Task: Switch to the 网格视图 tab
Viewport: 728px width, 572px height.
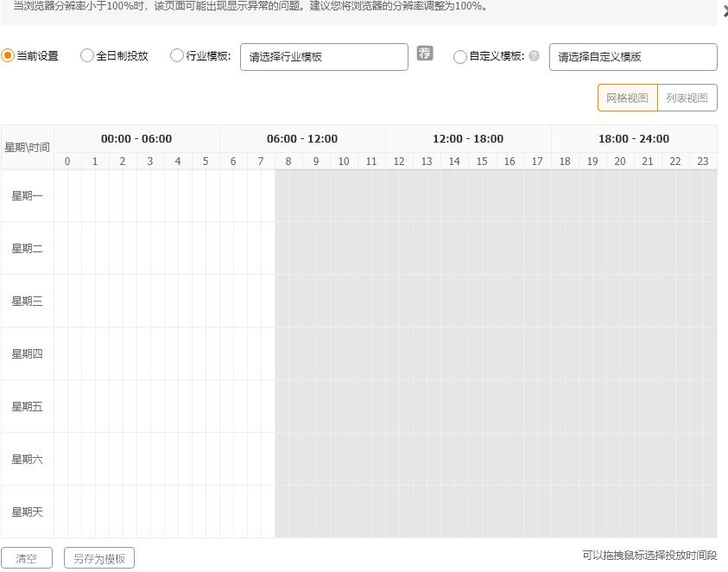Action: click(627, 98)
